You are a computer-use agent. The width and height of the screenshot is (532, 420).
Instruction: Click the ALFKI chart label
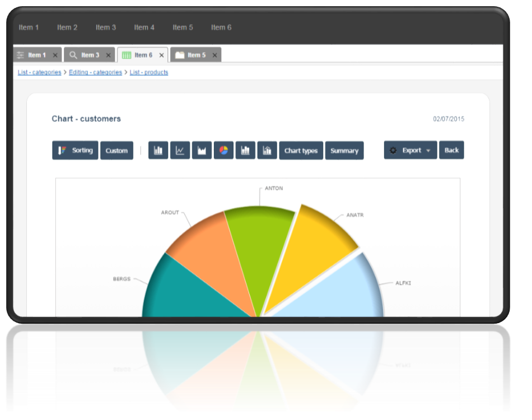pyautogui.click(x=403, y=283)
